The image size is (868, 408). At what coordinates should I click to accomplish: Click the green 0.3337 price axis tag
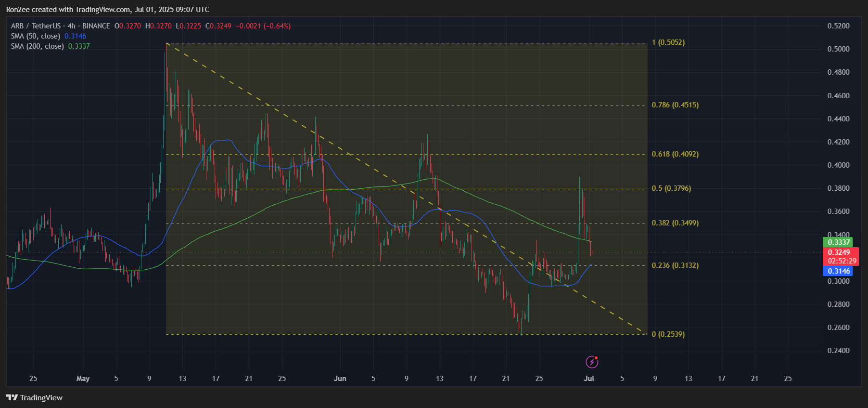coord(839,242)
